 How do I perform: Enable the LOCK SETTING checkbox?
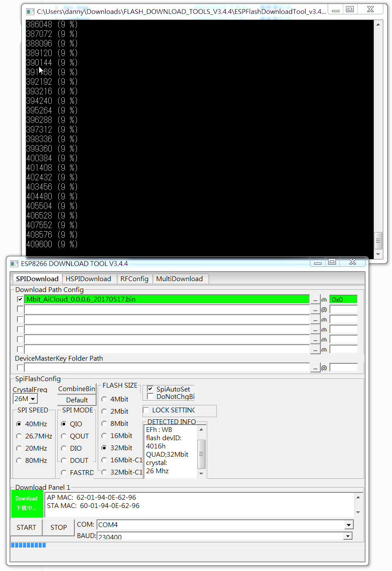(146, 410)
